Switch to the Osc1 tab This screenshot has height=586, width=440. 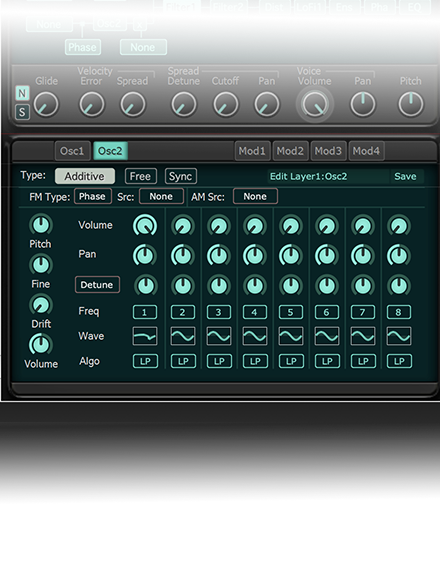coord(73,151)
